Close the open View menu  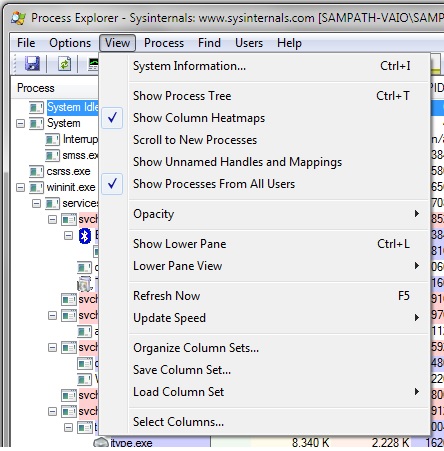117,43
